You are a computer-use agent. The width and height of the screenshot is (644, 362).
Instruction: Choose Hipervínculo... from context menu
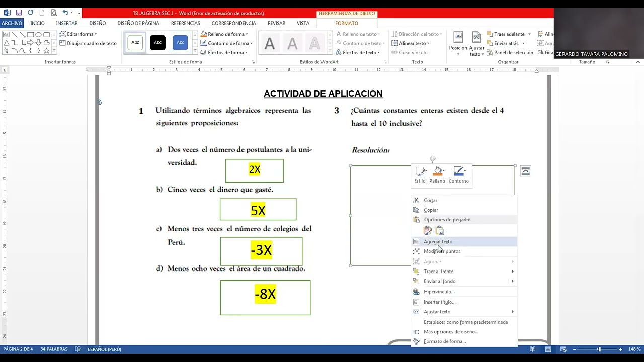tap(464, 292)
